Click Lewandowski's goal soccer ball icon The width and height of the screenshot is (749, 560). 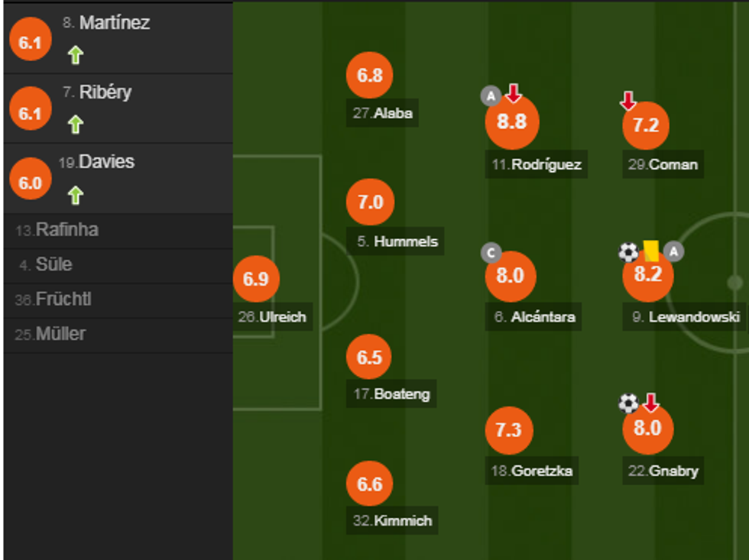(628, 252)
